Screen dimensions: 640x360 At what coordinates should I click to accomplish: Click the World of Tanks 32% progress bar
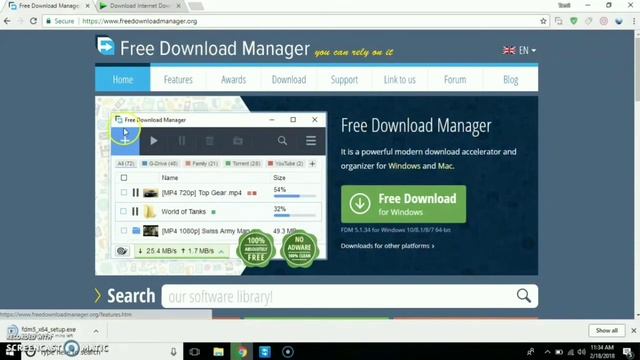point(295,215)
